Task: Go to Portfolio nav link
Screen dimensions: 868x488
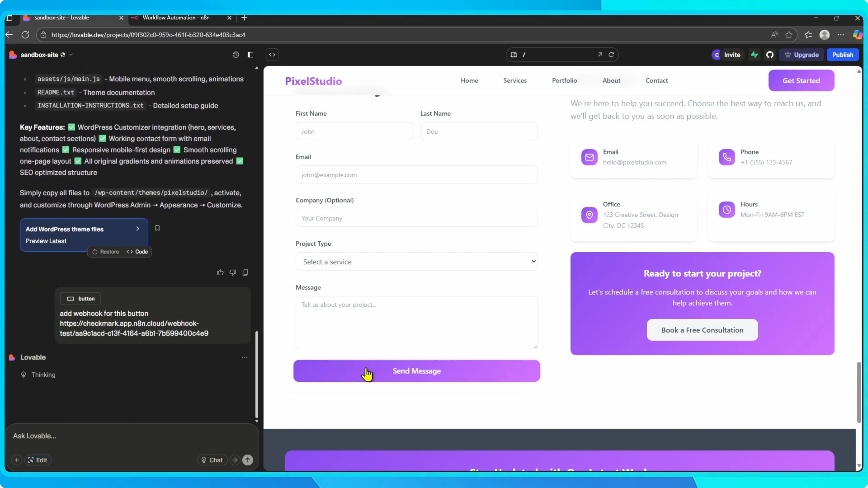Action: tap(564, 80)
